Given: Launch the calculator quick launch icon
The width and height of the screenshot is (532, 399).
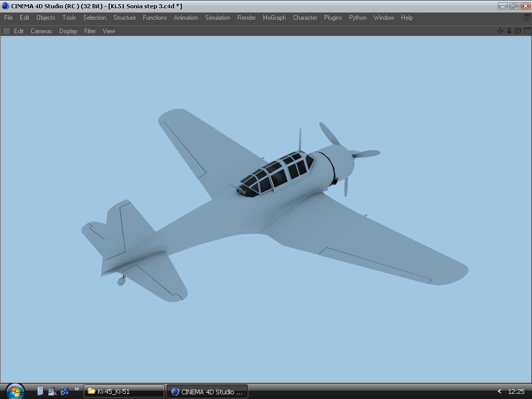Looking at the screenshot, I should (x=40, y=391).
